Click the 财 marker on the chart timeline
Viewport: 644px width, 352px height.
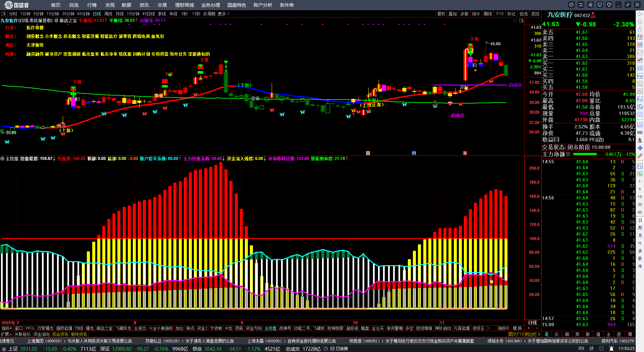tap(414, 153)
